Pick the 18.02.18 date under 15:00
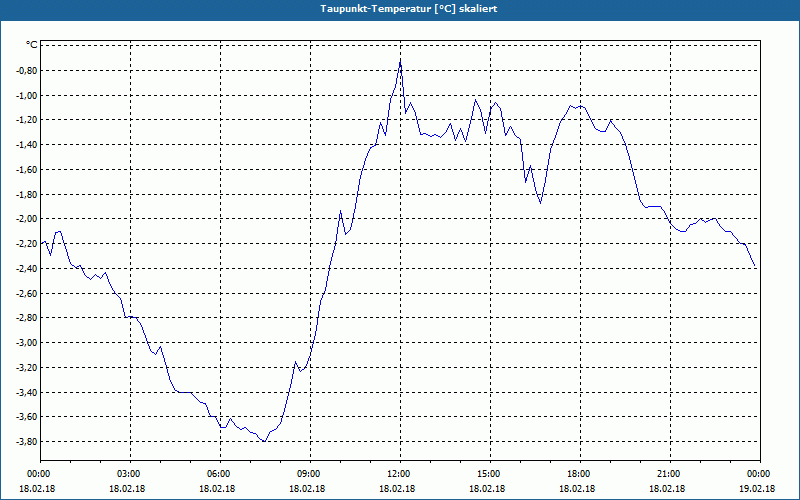This screenshot has height=500, width=800. coord(487,489)
